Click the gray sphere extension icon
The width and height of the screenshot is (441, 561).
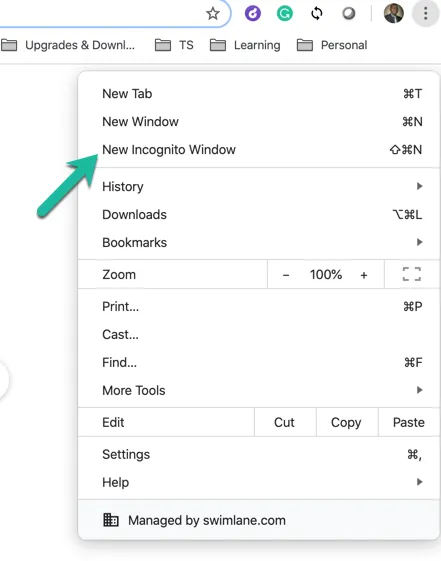349,14
